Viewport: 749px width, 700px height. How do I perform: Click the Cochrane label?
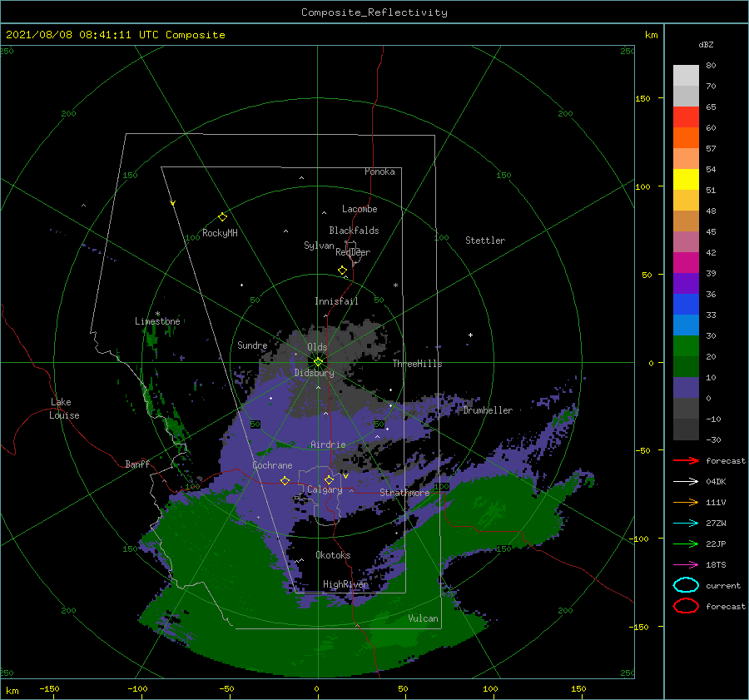pos(272,465)
